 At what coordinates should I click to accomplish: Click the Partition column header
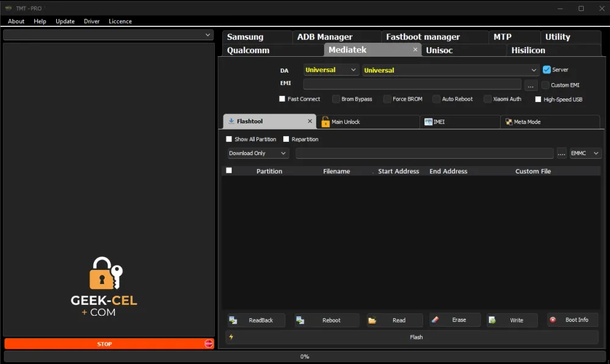point(269,171)
